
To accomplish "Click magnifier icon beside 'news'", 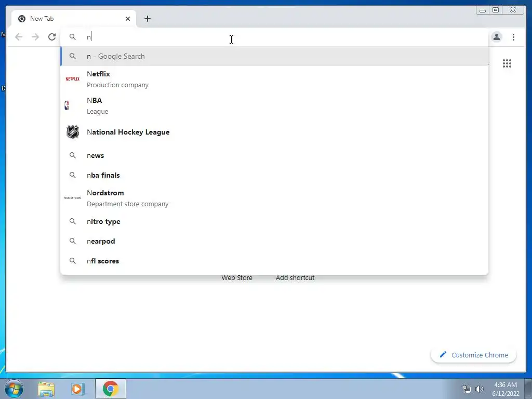I will [x=73, y=155].
